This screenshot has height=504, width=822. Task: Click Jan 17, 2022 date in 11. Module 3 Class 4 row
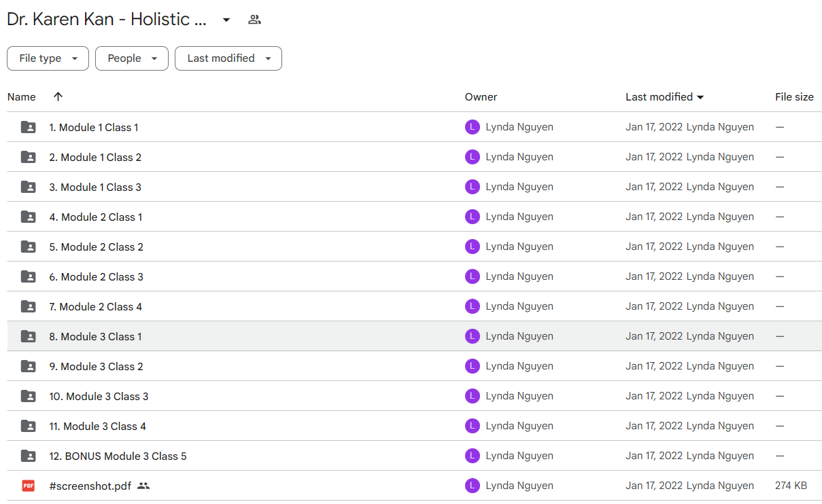[x=654, y=426]
